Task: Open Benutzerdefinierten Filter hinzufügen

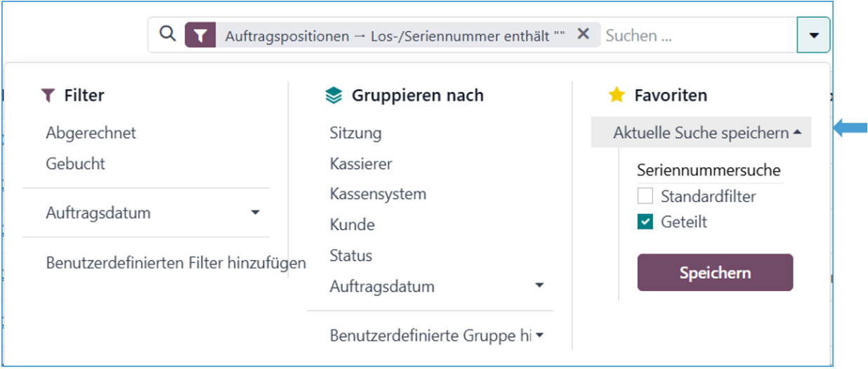Action: click(176, 263)
